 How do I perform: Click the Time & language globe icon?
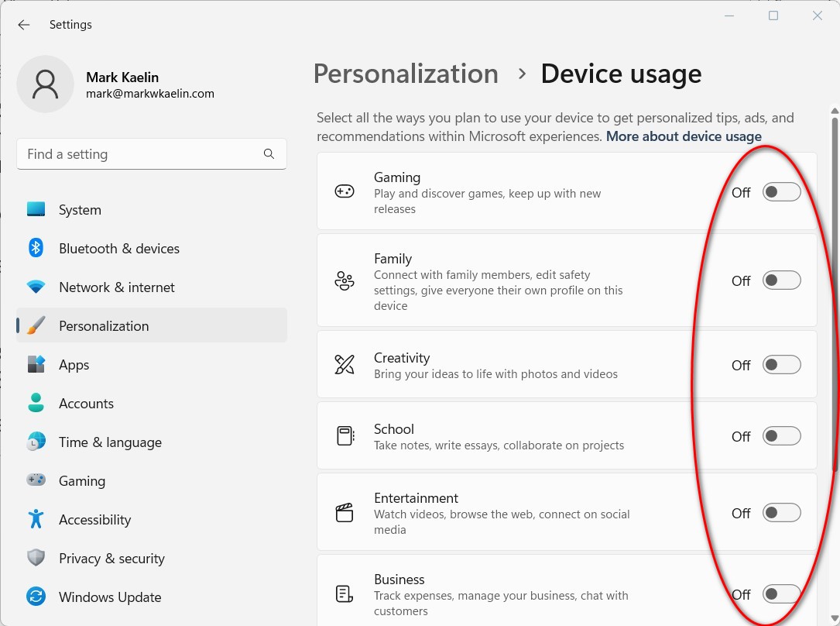(x=36, y=442)
